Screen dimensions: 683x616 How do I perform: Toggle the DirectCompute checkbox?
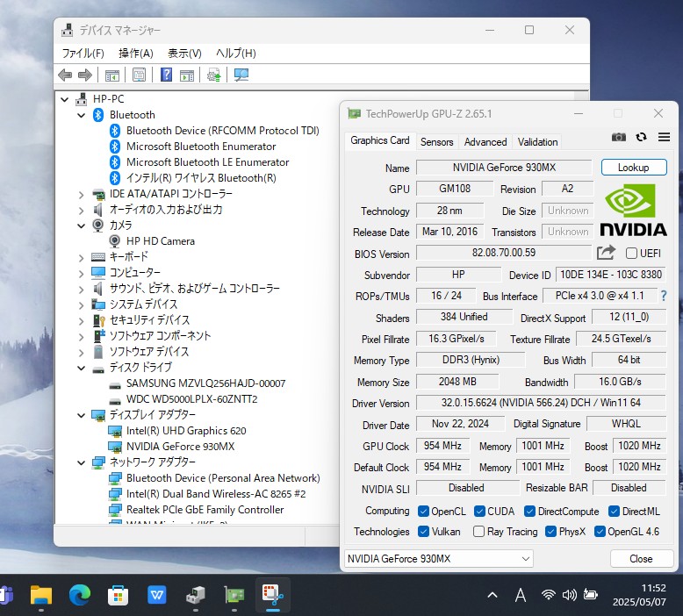pyautogui.click(x=529, y=511)
